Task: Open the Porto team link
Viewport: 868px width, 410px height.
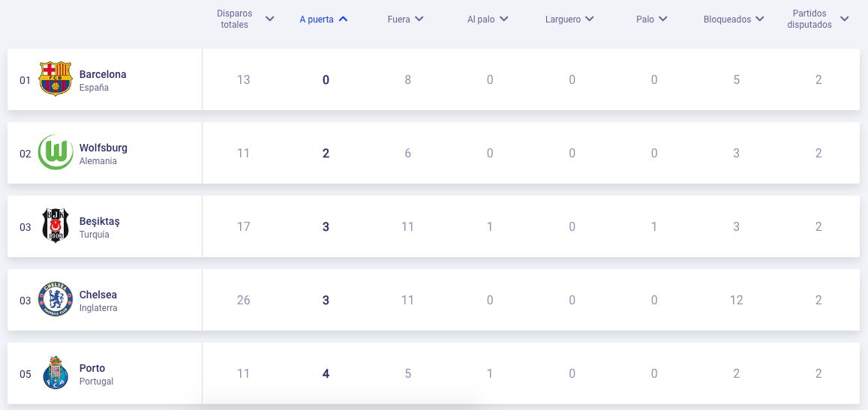Action: coord(92,368)
